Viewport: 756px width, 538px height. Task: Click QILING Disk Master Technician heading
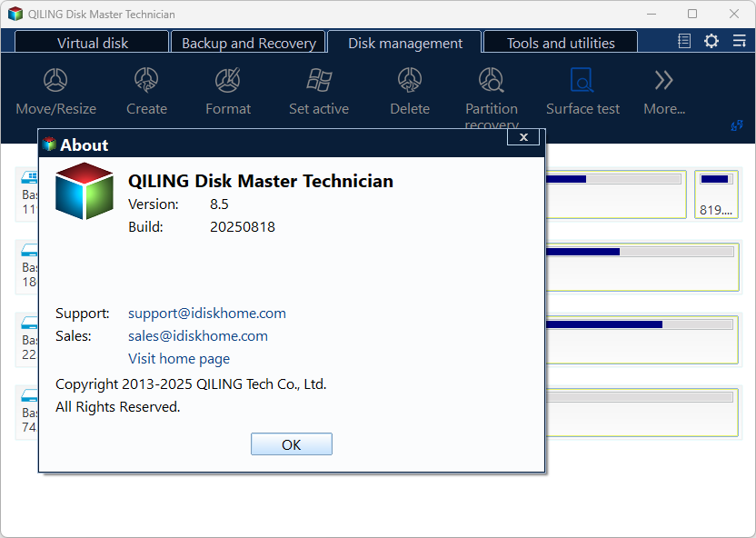pos(261,181)
